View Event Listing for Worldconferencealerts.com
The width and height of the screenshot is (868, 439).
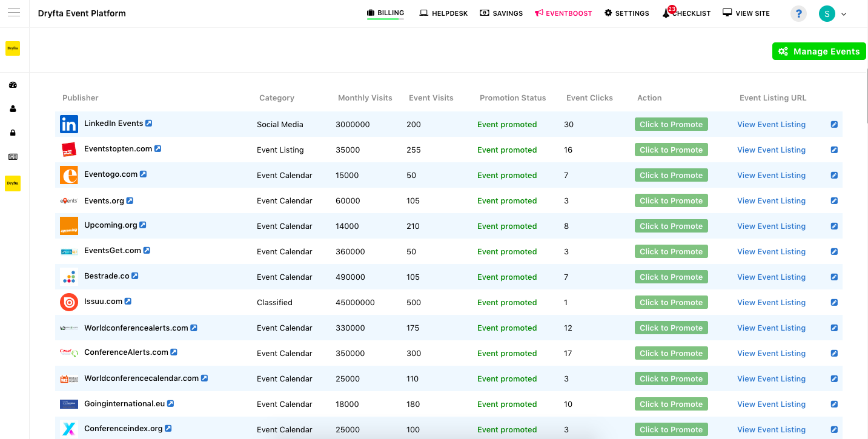(x=771, y=328)
